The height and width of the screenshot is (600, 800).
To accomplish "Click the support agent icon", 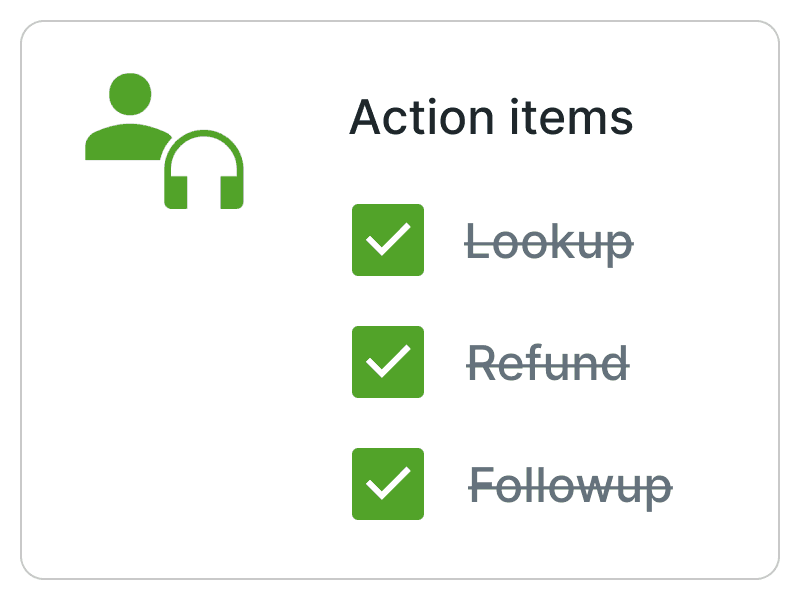I will (164, 141).
